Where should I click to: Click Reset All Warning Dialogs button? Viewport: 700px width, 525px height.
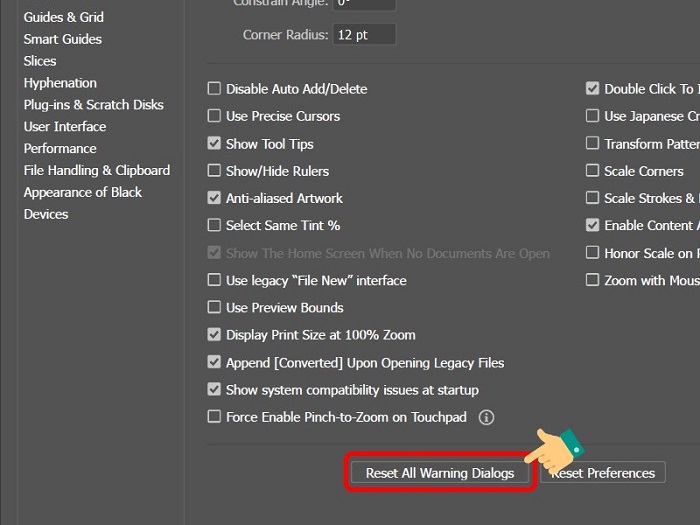pos(440,473)
